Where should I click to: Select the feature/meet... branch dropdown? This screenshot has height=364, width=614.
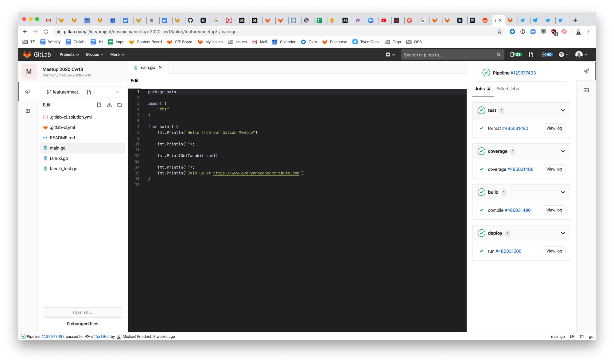82,92
